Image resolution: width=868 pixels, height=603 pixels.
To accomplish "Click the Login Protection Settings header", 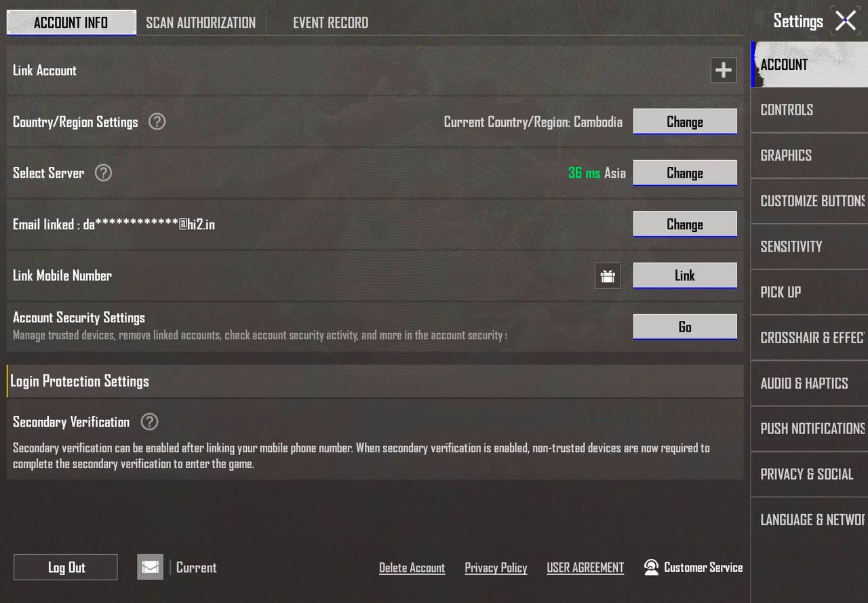I will [x=375, y=381].
